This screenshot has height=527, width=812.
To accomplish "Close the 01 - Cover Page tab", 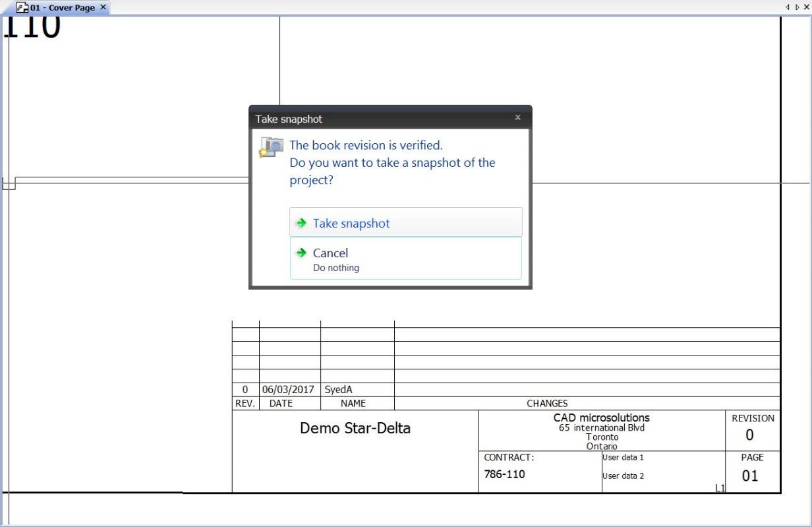I will click(103, 7).
